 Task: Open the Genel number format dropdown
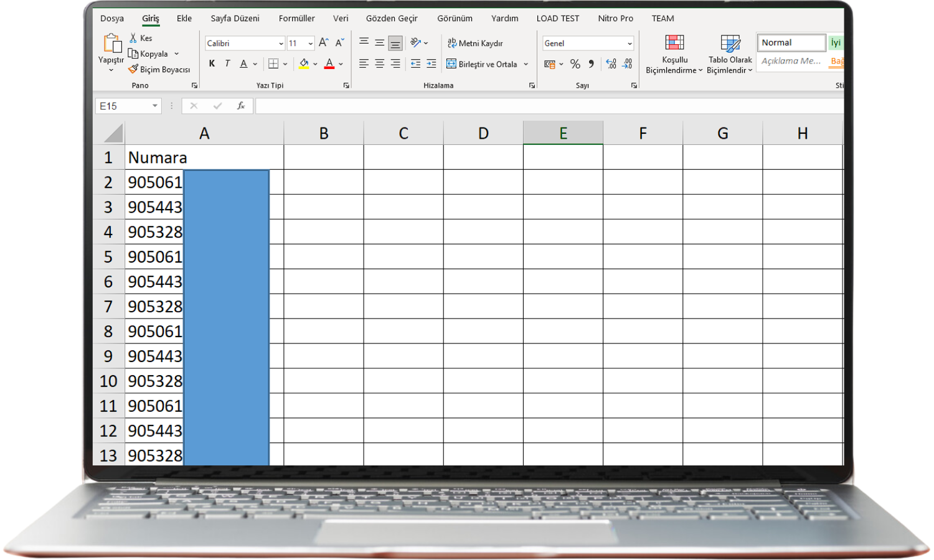[630, 44]
